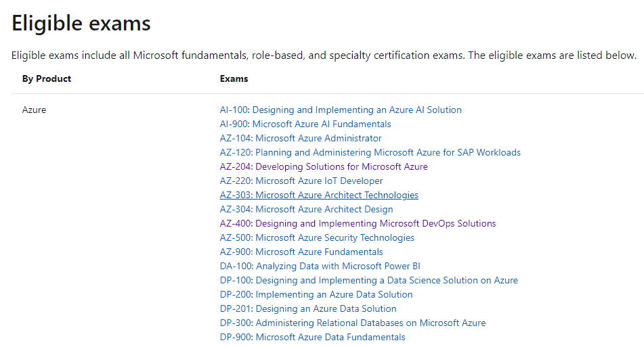Click AZ-900 Microsoft Azure Fundamentals link
This screenshot has width=644, height=347.
(x=301, y=252)
